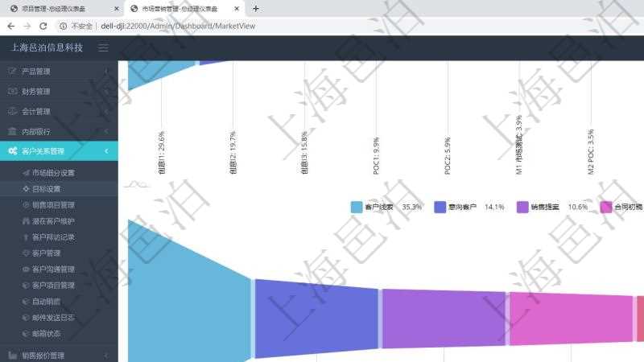The width and height of the screenshot is (644, 362).
Task: Click the browser address bar URL
Action: pos(177,26)
